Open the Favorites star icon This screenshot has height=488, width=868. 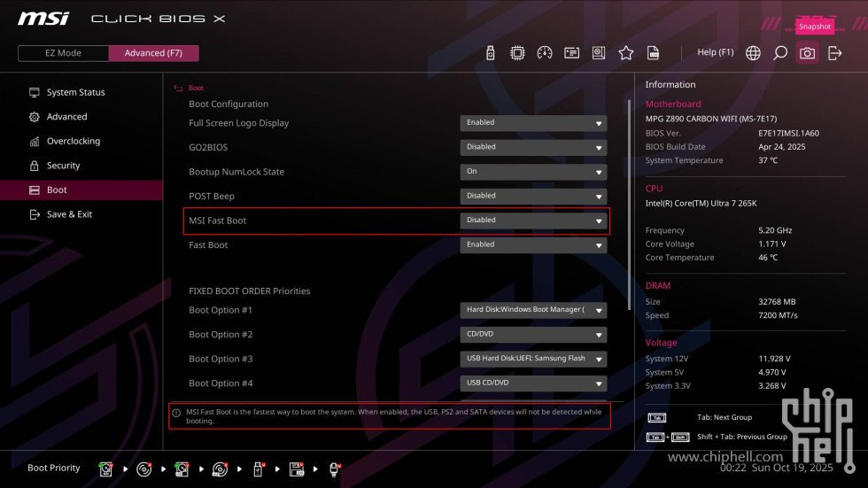click(x=626, y=53)
